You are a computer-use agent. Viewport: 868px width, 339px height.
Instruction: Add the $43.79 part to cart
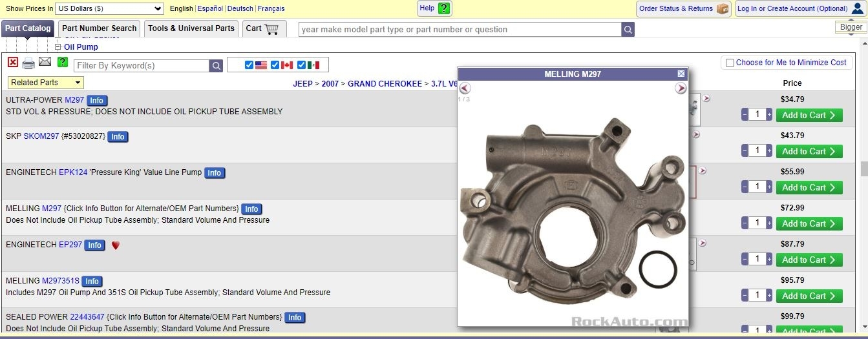809,152
